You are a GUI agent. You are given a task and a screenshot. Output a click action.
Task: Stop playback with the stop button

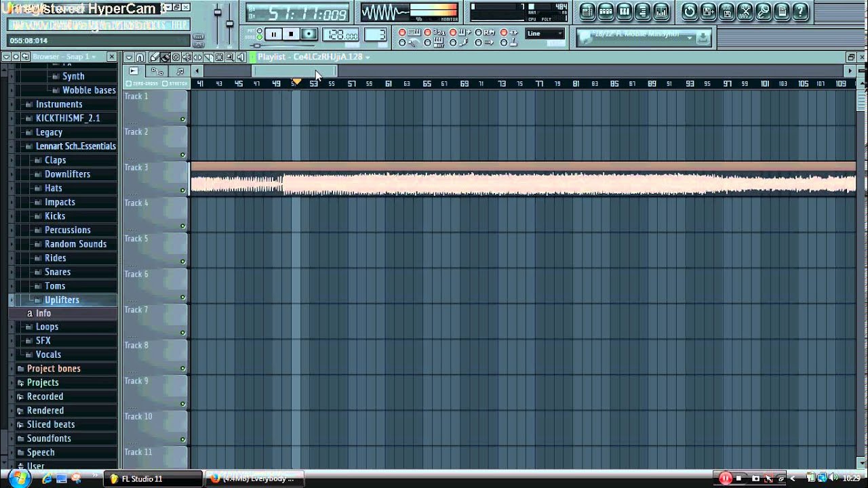pyautogui.click(x=291, y=34)
